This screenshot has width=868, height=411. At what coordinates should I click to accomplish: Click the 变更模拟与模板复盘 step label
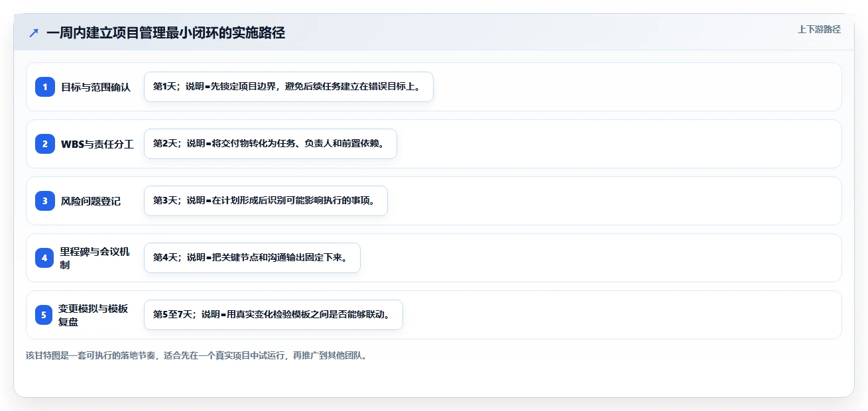coord(94,315)
